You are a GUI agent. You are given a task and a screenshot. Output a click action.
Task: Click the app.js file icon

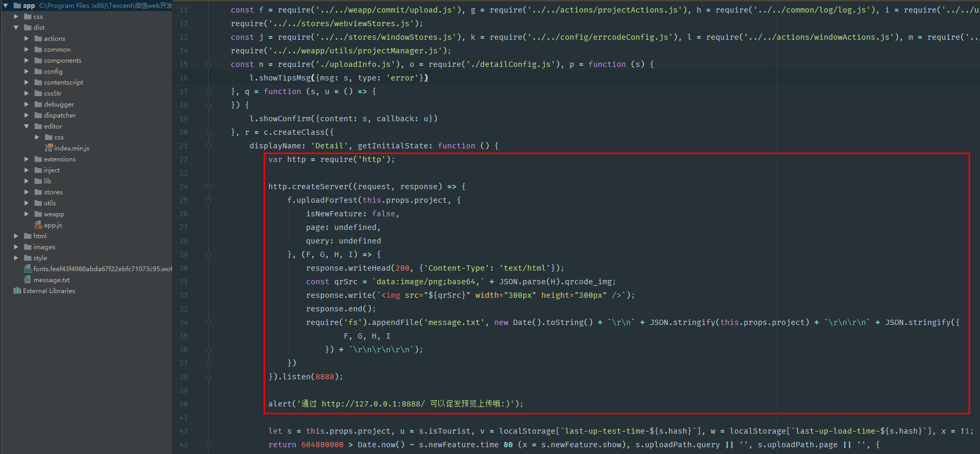point(38,225)
